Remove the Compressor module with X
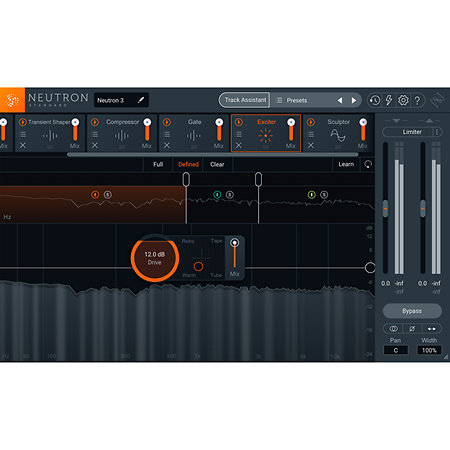 click(x=95, y=145)
